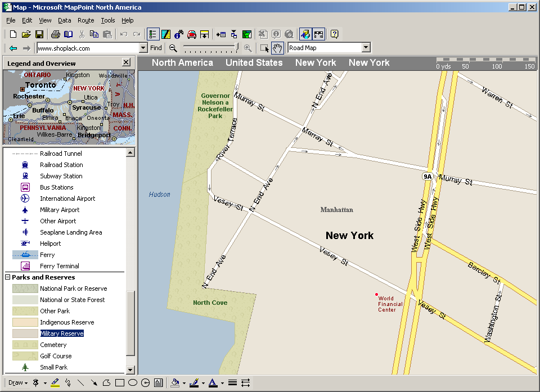Click the Directions icon with down arrow
The width and height of the screenshot is (540, 392).
(x=205, y=34)
